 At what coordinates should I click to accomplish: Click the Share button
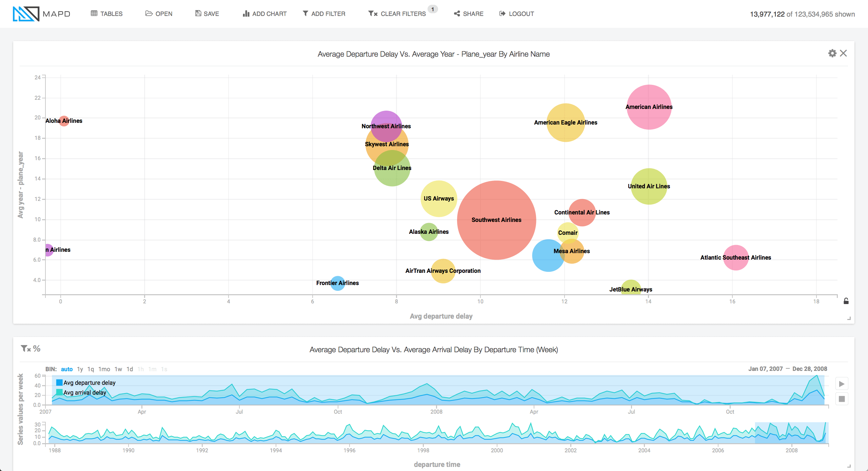pos(469,14)
